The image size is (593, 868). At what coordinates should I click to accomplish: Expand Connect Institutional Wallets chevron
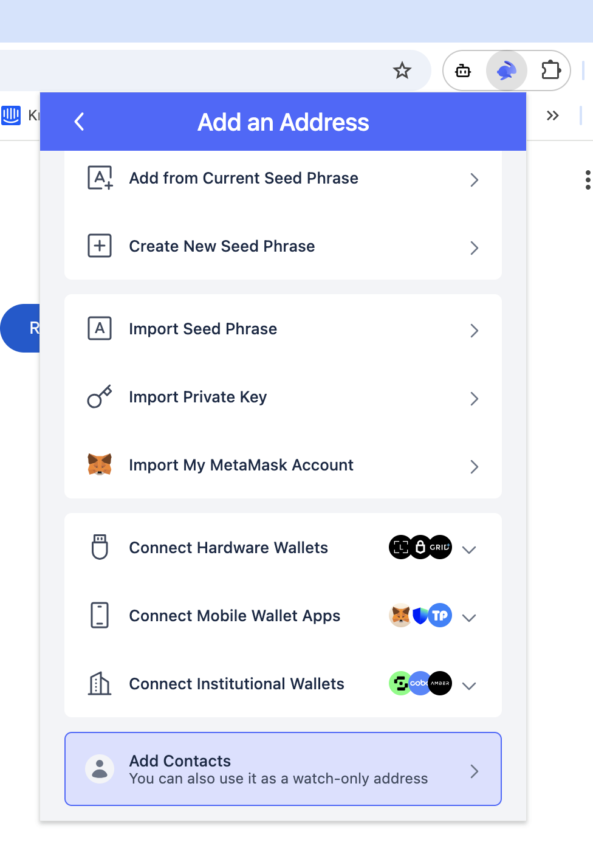point(468,686)
